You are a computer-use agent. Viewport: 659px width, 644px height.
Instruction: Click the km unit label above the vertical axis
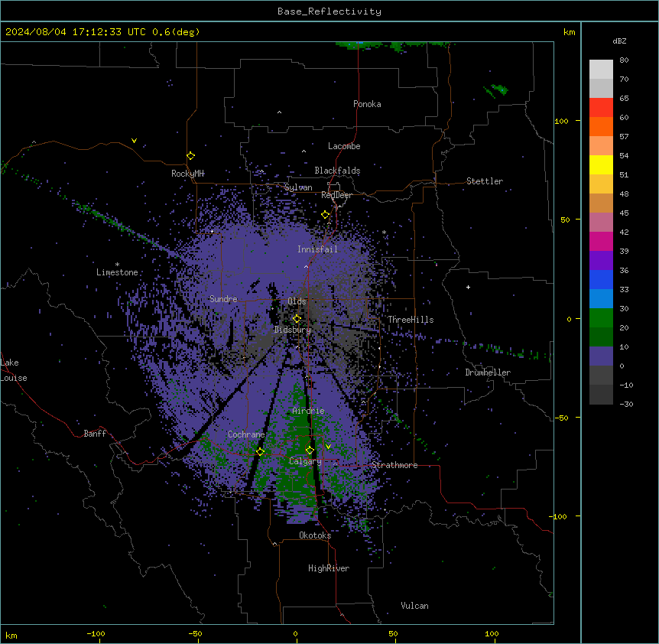[x=569, y=32]
